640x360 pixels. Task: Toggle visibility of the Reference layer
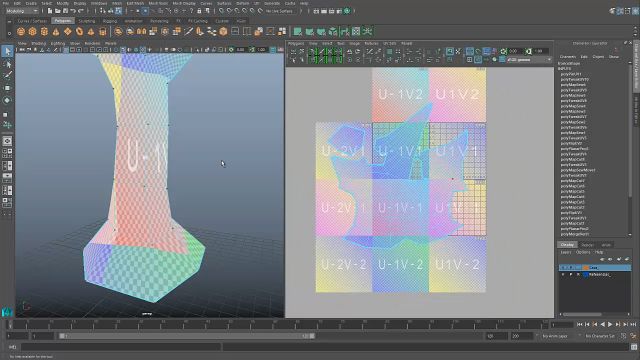(x=563, y=275)
